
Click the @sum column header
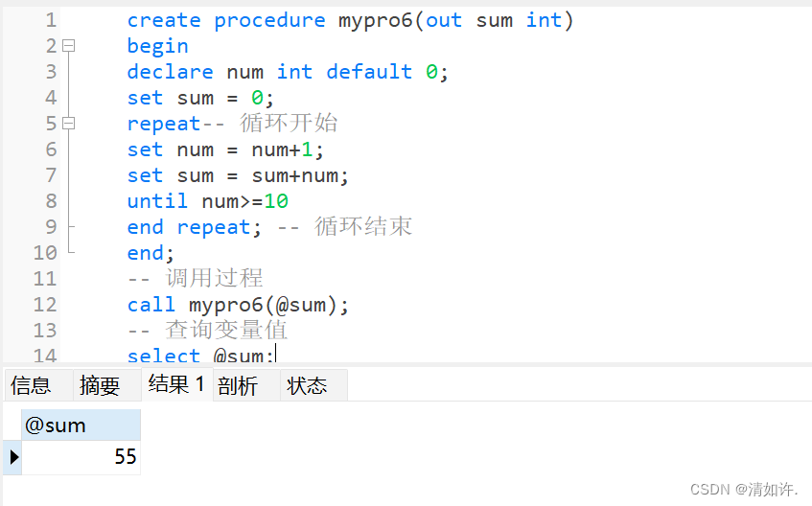coord(81,425)
